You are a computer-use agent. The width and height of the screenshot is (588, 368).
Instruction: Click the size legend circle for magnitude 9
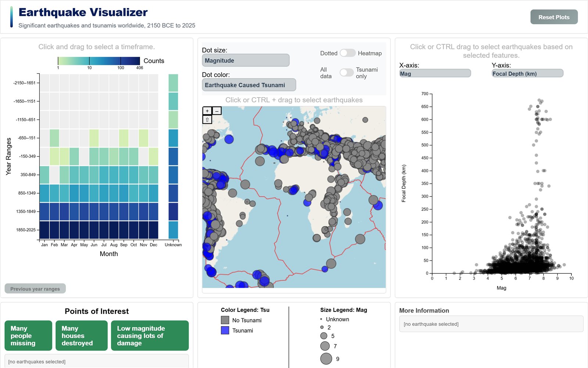coord(326,359)
